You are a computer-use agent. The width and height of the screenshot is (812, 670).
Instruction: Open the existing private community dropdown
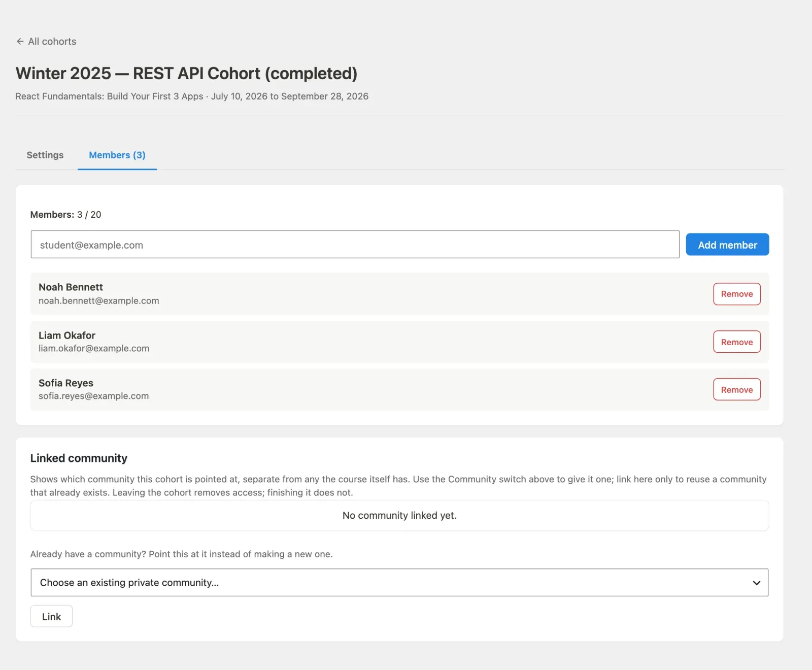tap(399, 583)
